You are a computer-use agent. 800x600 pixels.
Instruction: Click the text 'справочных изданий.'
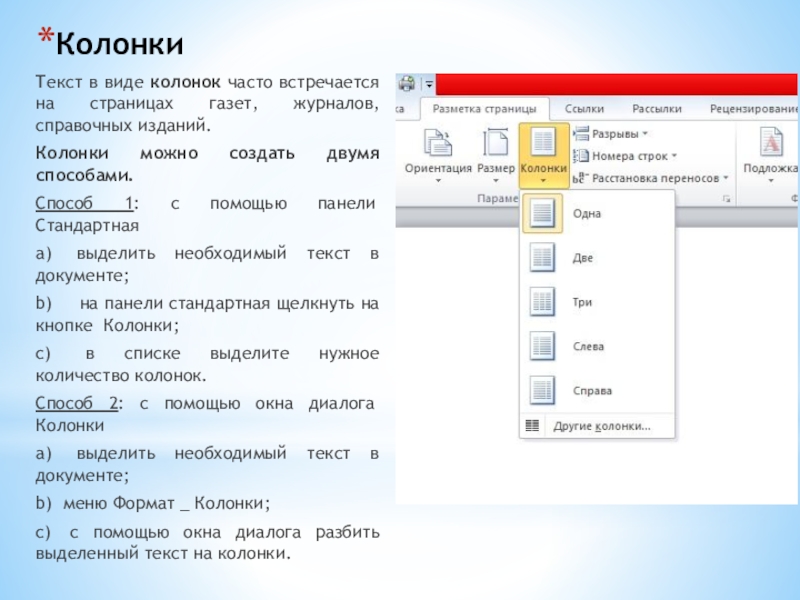(123, 125)
